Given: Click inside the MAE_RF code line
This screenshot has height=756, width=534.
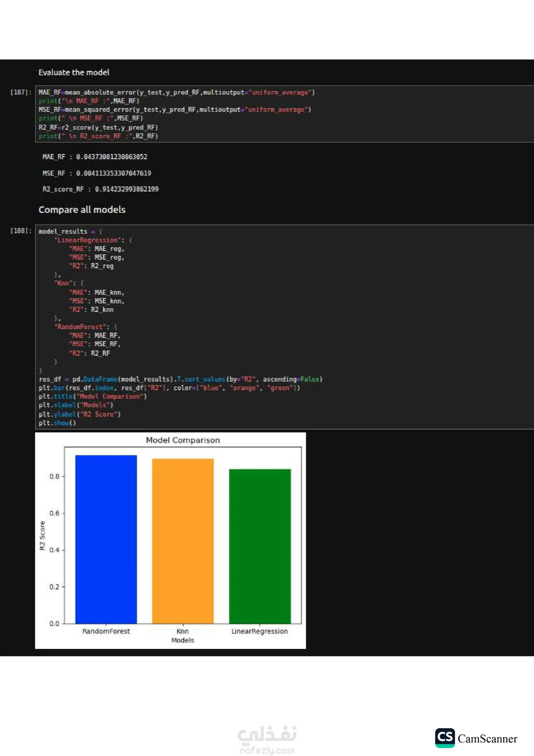Looking at the screenshot, I should 176,93.
